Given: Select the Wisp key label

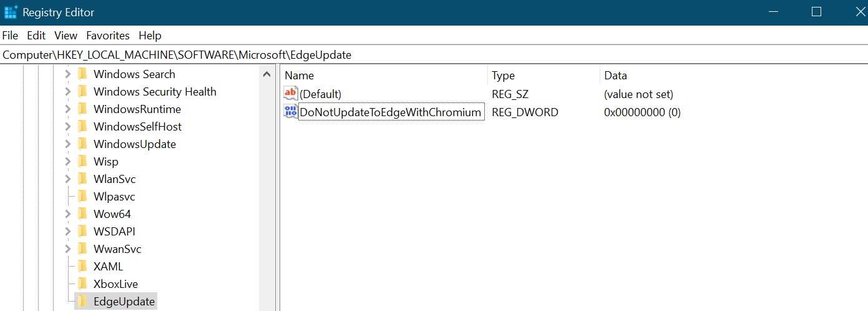Looking at the screenshot, I should pyautogui.click(x=105, y=161).
